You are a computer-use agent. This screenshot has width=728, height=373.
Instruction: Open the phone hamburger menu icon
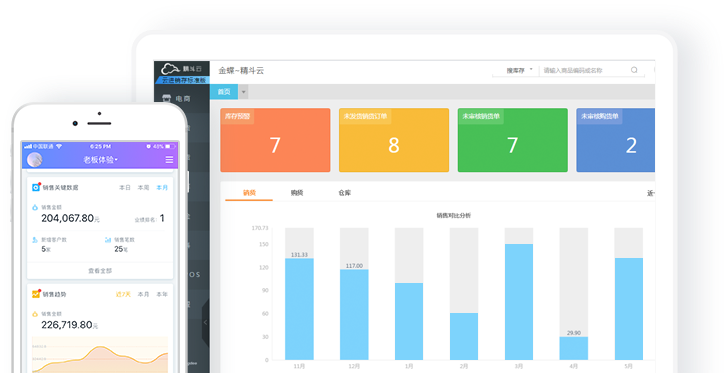(169, 159)
